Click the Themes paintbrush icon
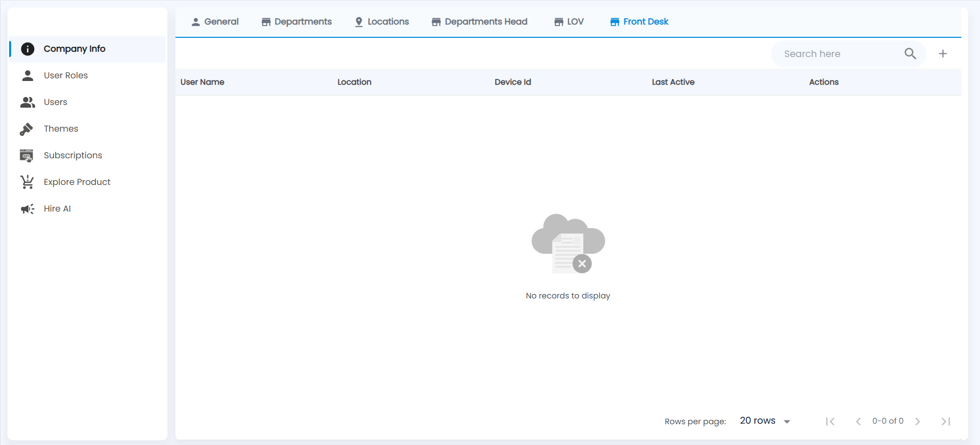The height and width of the screenshot is (445, 980). point(27,129)
